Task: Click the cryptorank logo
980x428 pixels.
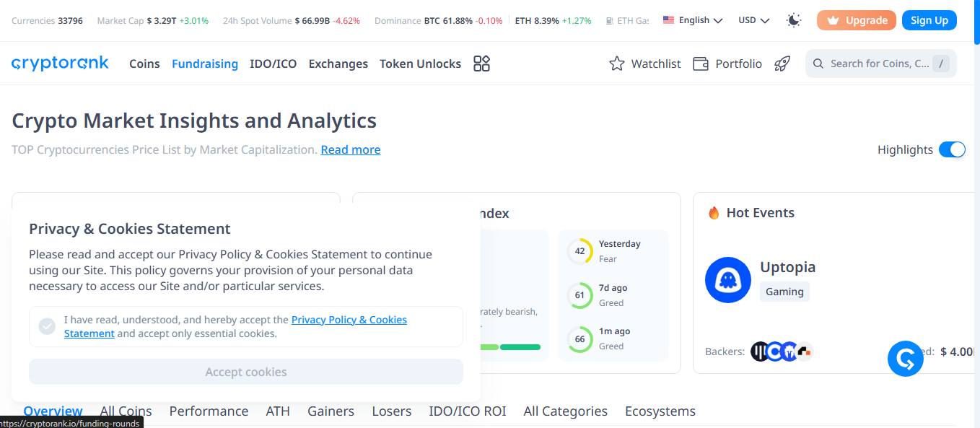Action: pyautogui.click(x=60, y=64)
